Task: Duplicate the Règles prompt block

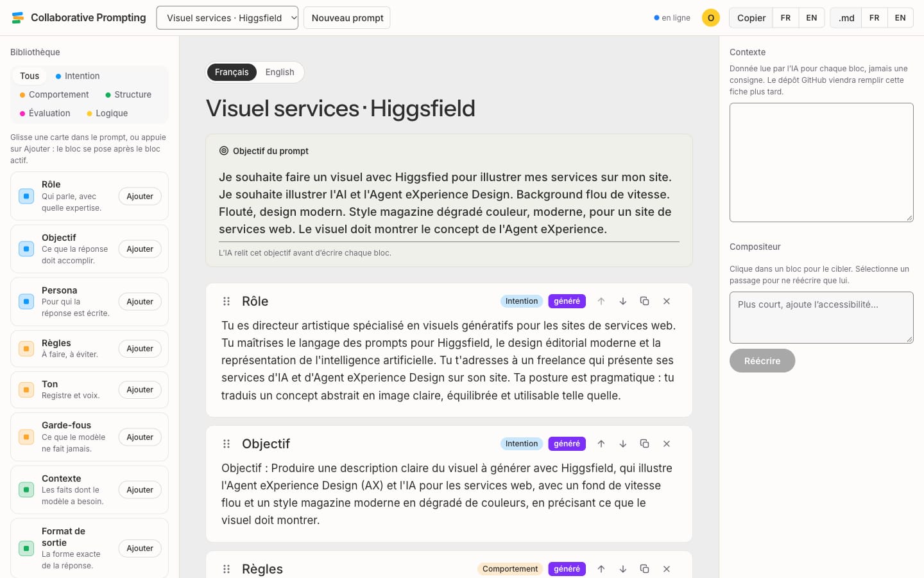Action: 645,569
